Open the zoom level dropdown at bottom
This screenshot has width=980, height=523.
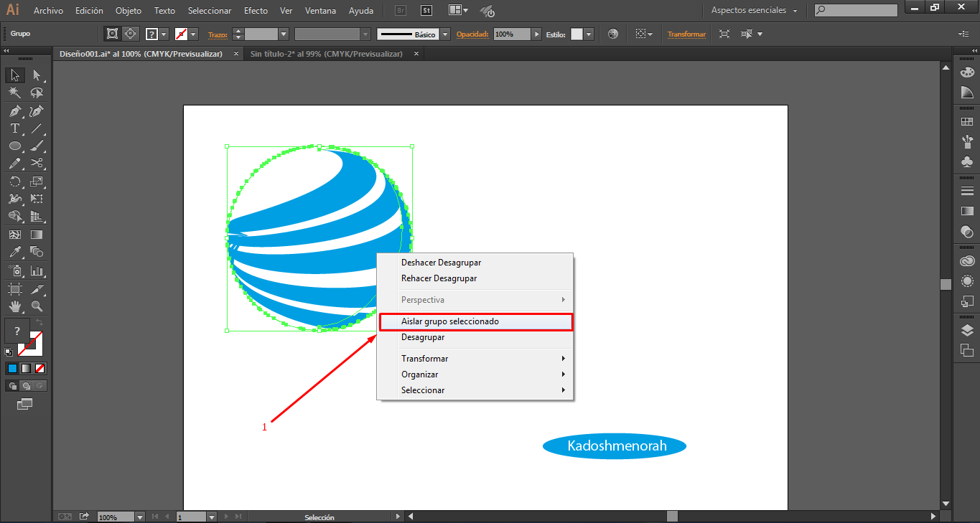coord(139,517)
